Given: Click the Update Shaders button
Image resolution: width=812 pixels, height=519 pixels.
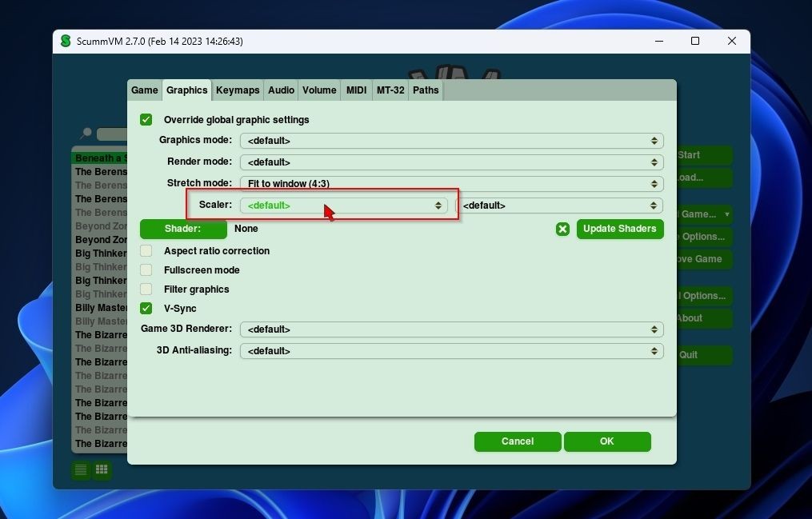Looking at the screenshot, I should click(x=620, y=229).
